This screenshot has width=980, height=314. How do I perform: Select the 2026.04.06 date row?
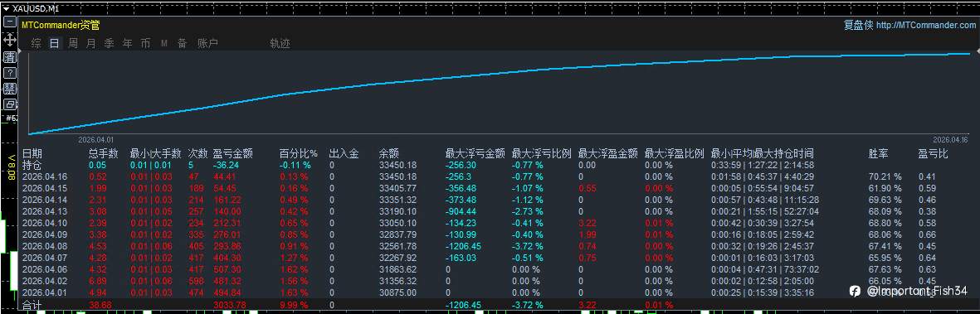pyautogui.click(x=44, y=269)
